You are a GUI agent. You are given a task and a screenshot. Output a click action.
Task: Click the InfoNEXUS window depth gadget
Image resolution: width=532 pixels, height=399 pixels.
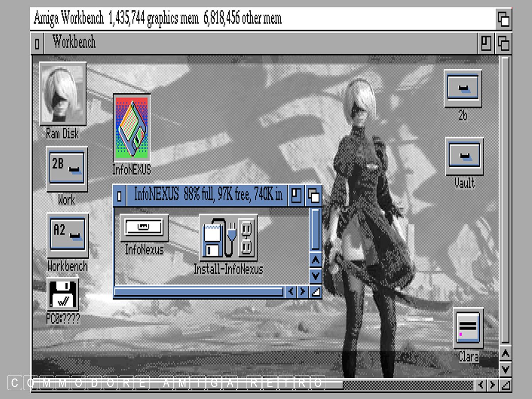(314, 196)
